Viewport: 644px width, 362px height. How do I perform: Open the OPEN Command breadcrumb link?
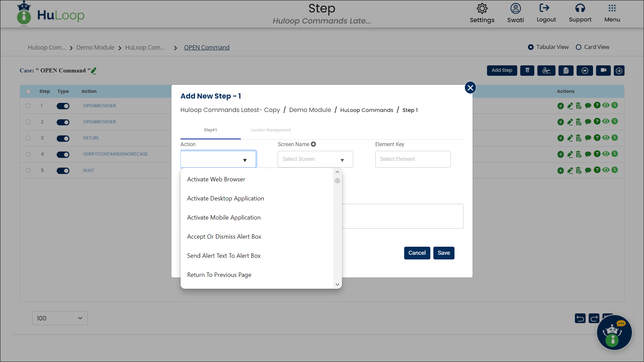coord(207,48)
